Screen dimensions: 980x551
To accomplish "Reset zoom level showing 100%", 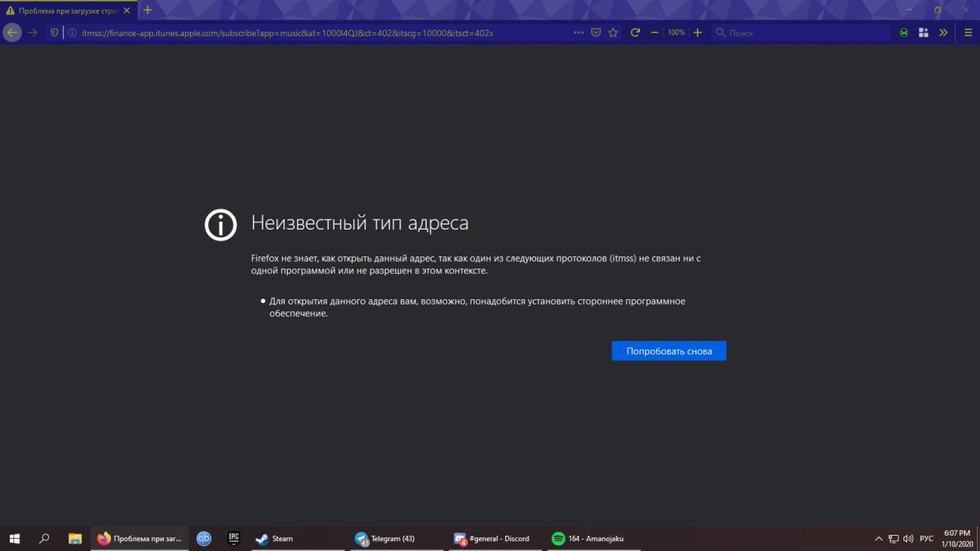I will [676, 32].
